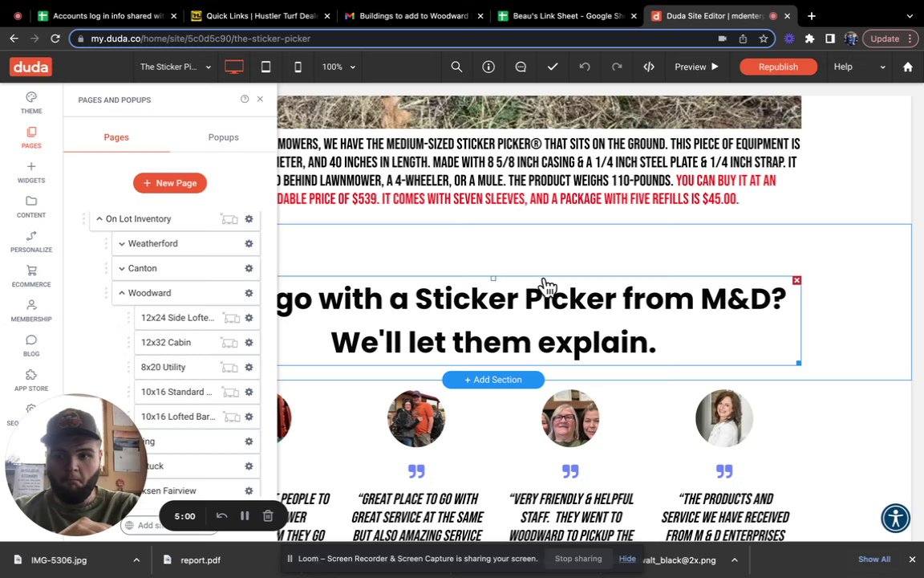The height and width of the screenshot is (578, 924).
Task: Open settings gear for 8x20 Utility
Action: coord(249,368)
